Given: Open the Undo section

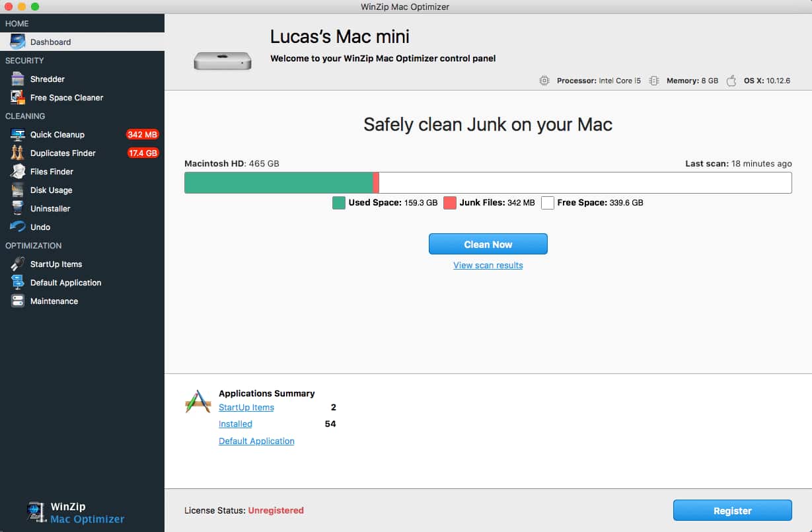Looking at the screenshot, I should 82,227.
